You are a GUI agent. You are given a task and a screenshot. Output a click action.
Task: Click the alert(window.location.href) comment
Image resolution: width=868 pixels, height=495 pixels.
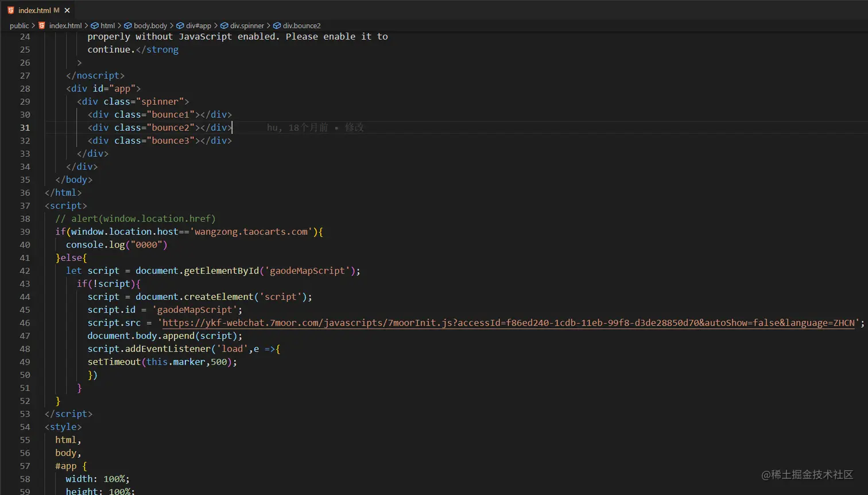coord(135,219)
